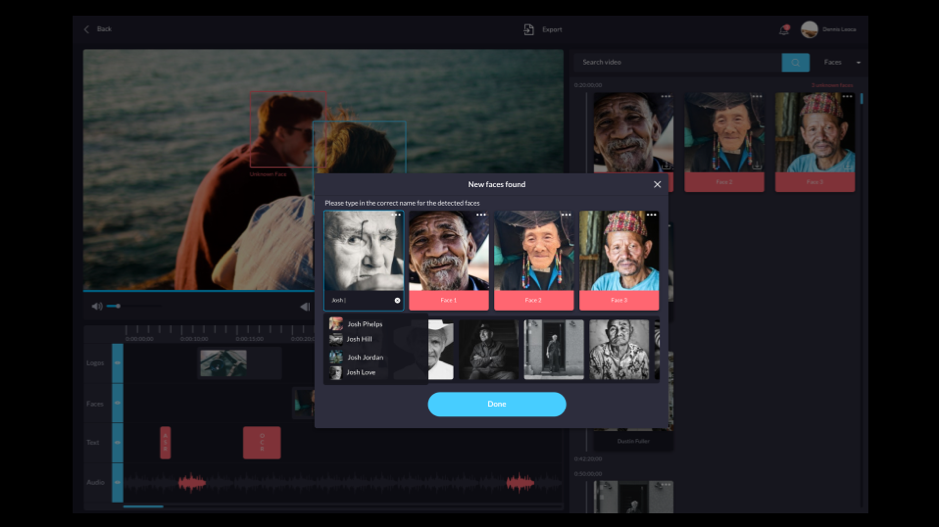Toggle visibility of the Logos track
This screenshot has height=527, width=939.
coord(117,362)
